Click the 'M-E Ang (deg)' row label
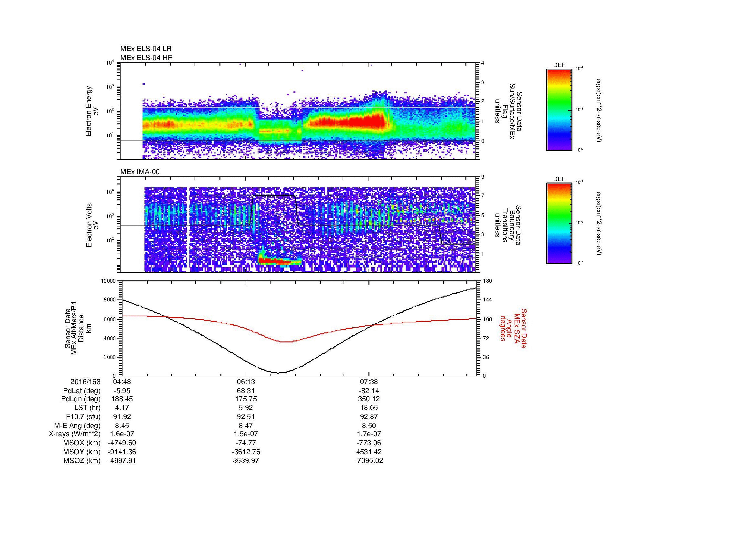This screenshot has width=756, height=534. (77, 425)
